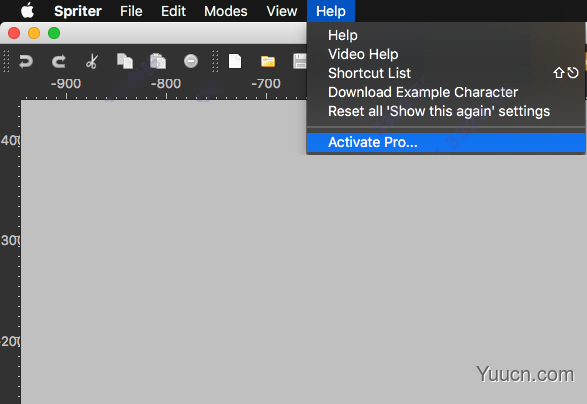Create a new project with blank page icon
The width and height of the screenshot is (587, 404).
(235, 61)
